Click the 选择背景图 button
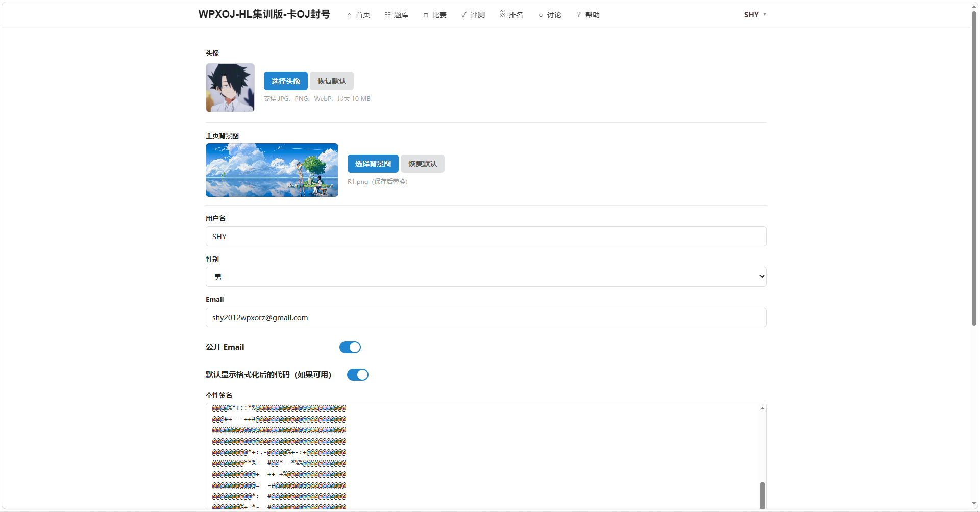980x512 pixels. 373,164
